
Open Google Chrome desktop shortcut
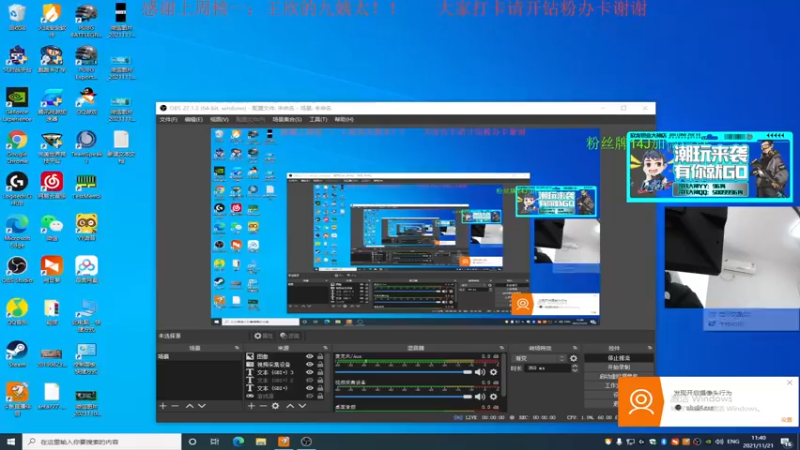(17, 147)
